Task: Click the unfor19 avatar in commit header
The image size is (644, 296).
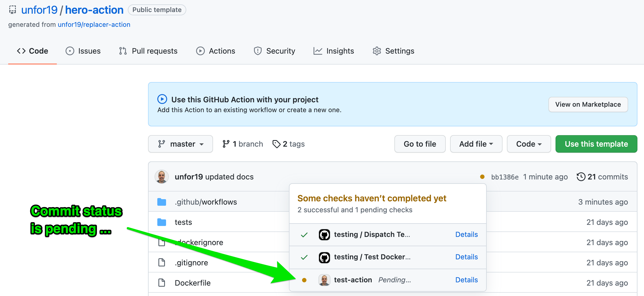Action: [162, 177]
